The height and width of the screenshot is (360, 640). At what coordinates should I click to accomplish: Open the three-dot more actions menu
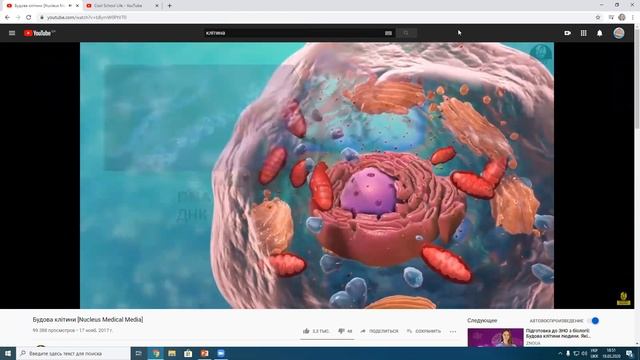click(x=453, y=331)
